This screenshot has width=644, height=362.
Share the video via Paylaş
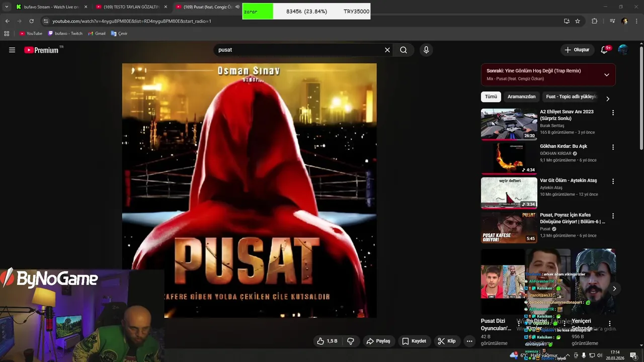point(378,341)
